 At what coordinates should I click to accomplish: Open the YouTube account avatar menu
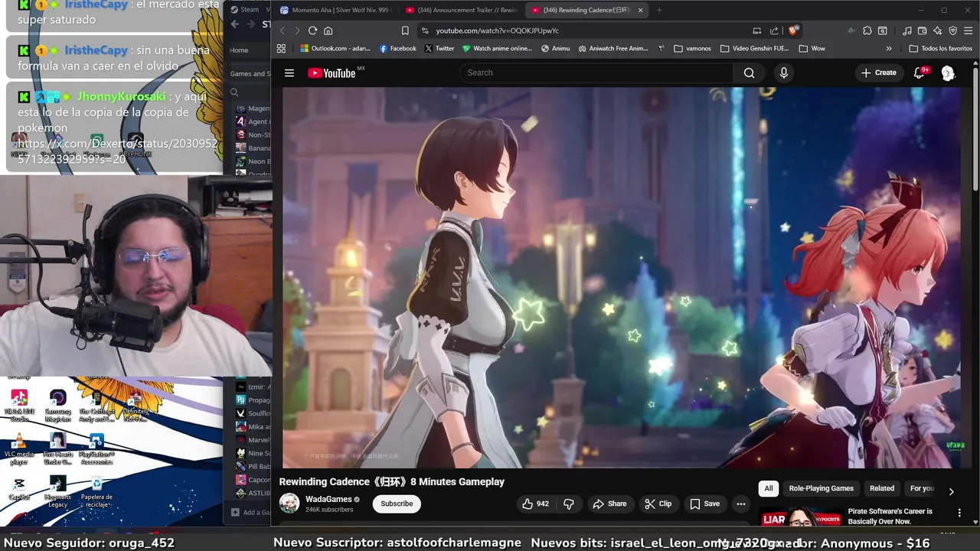tap(948, 73)
